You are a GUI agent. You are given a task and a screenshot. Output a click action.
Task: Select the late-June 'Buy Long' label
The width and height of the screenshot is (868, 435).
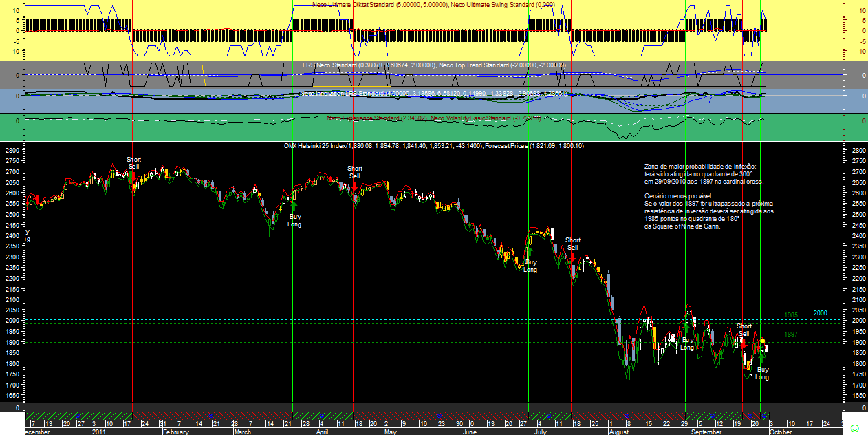530,266
